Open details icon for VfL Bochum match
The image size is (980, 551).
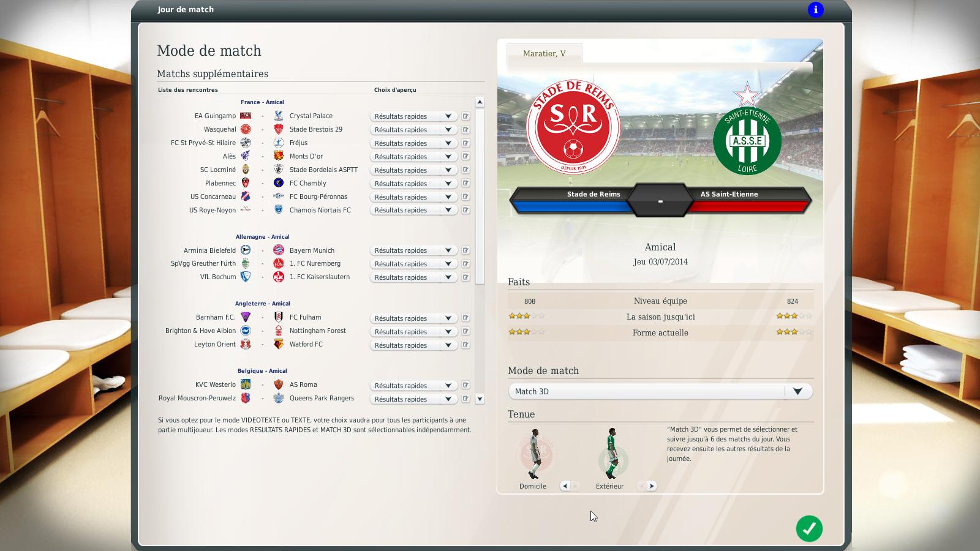(x=466, y=277)
